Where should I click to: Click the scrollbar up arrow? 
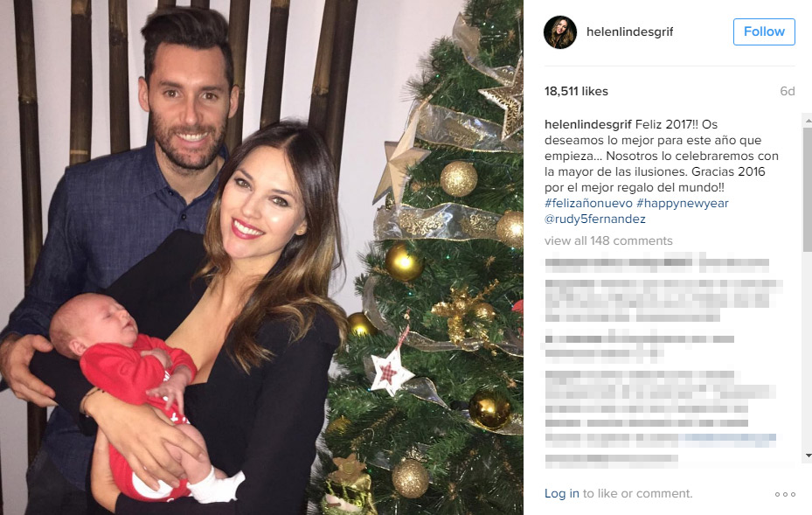pyautogui.click(x=808, y=121)
